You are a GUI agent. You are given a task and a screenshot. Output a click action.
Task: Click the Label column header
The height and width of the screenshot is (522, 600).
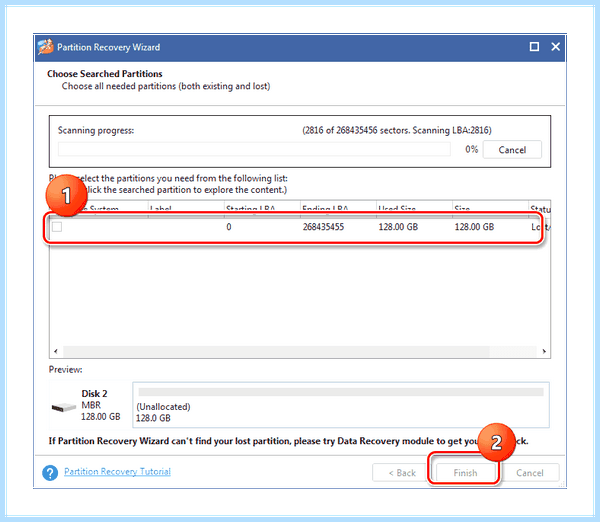(x=186, y=208)
